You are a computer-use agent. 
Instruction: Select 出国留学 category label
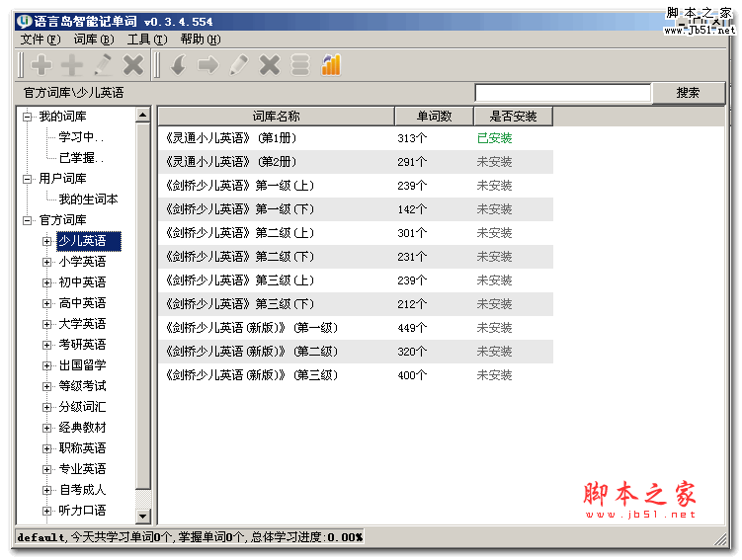[x=82, y=365]
